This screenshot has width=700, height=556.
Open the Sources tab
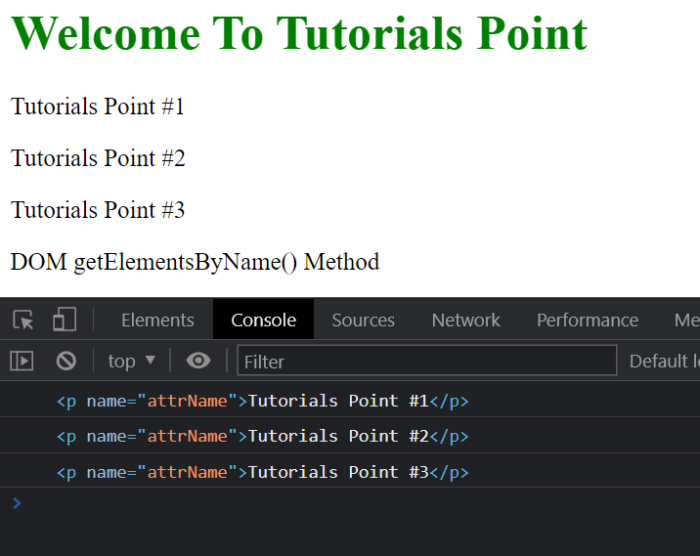click(x=363, y=320)
